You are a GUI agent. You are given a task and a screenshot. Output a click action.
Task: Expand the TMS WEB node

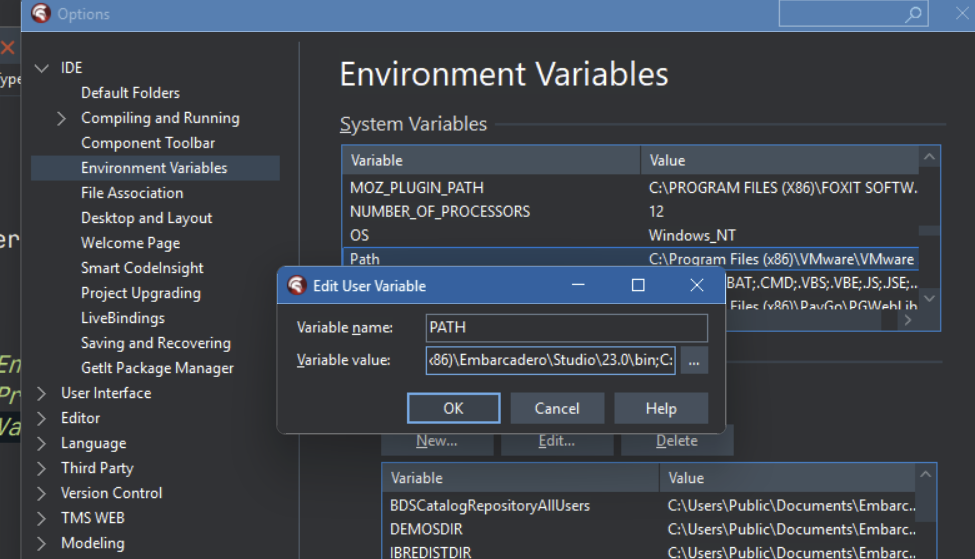coord(41,519)
